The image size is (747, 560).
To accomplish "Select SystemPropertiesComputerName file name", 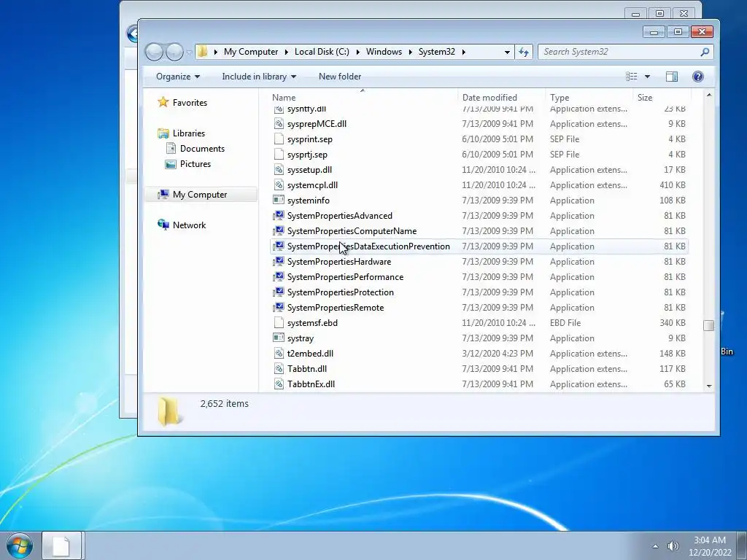I will coord(352,231).
